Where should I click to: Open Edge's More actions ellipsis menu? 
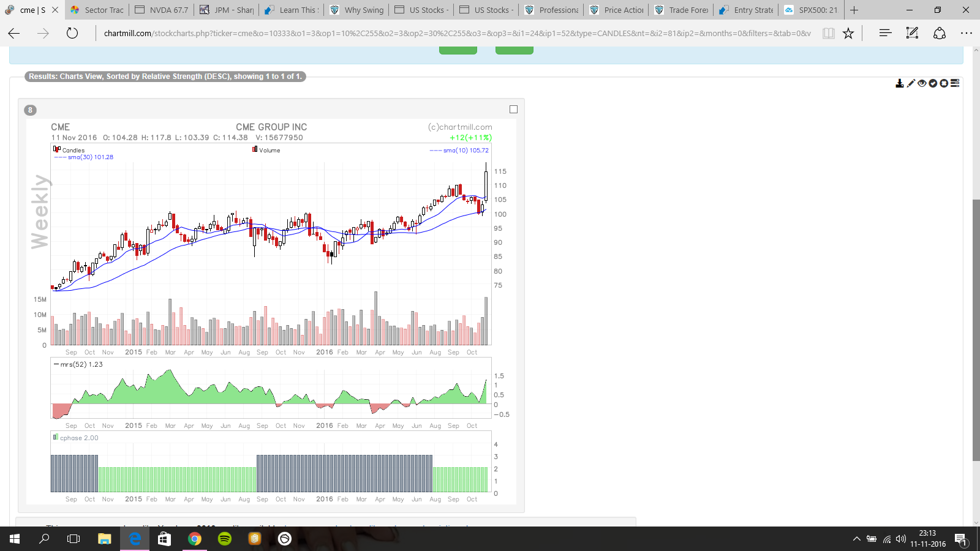(967, 34)
